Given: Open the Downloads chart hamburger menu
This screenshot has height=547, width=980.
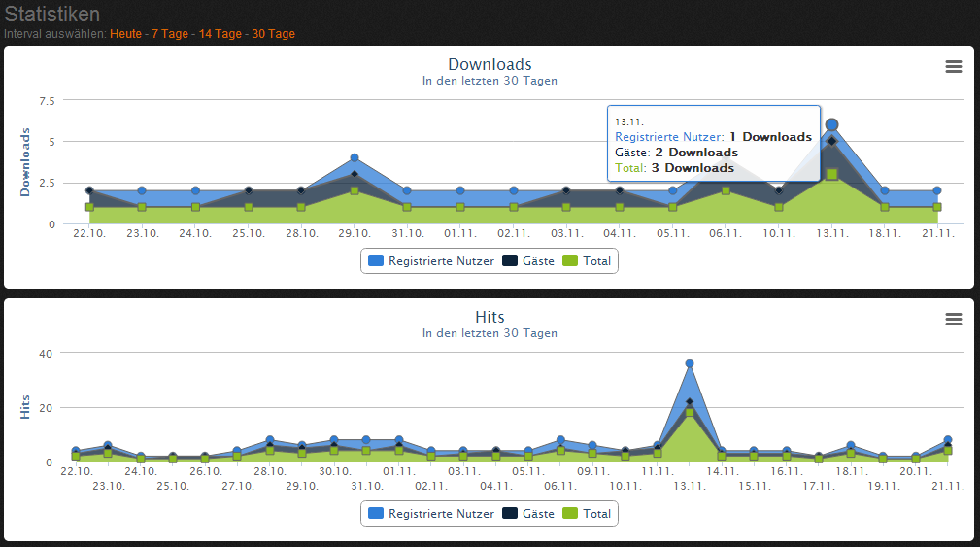Looking at the screenshot, I should [953, 66].
